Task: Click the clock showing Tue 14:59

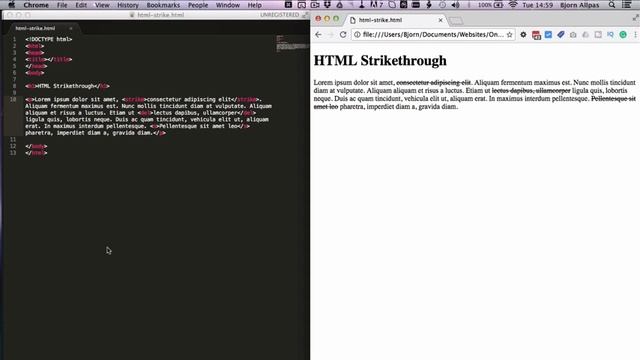Action: click(x=538, y=5)
